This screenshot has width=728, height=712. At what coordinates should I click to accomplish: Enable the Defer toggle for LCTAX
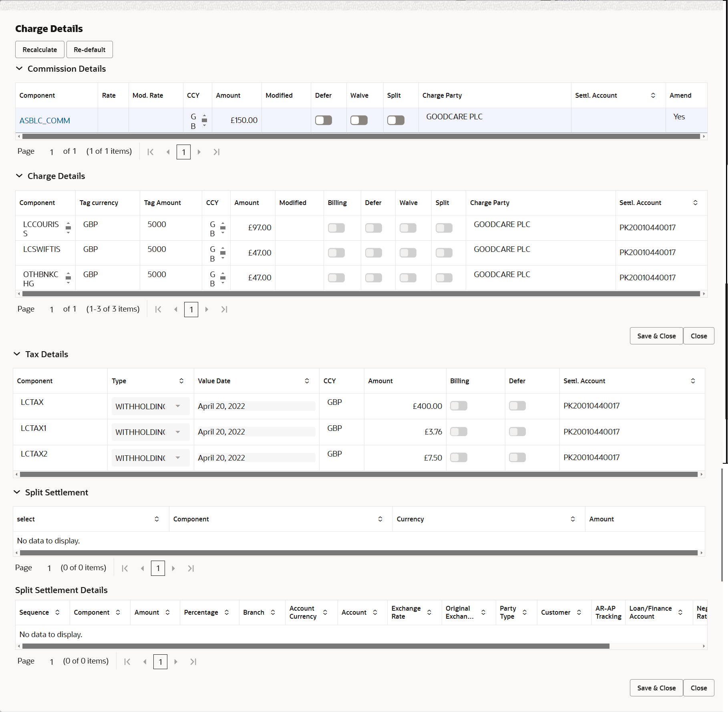click(517, 406)
